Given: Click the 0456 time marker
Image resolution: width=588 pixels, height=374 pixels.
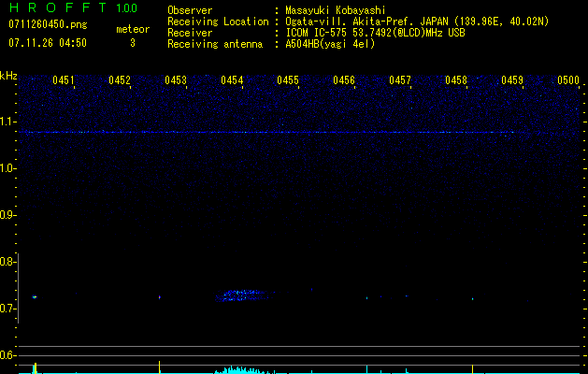Looking at the screenshot, I should (344, 80).
